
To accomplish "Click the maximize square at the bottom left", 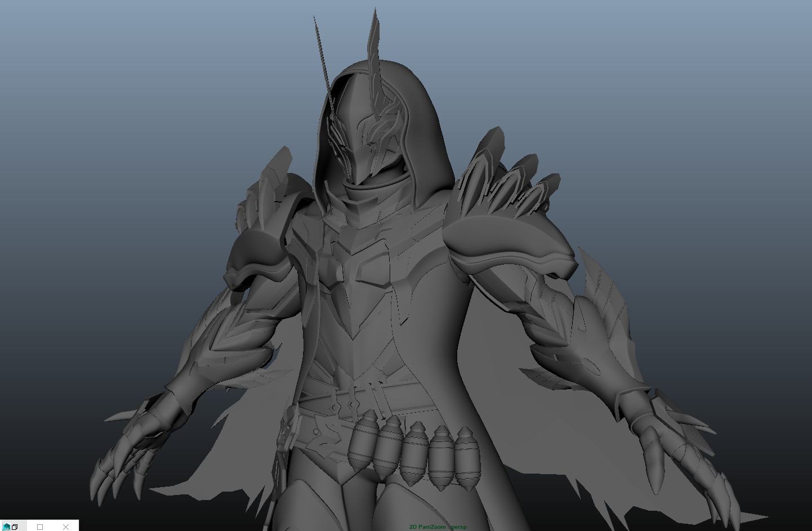I will pyautogui.click(x=39, y=527).
